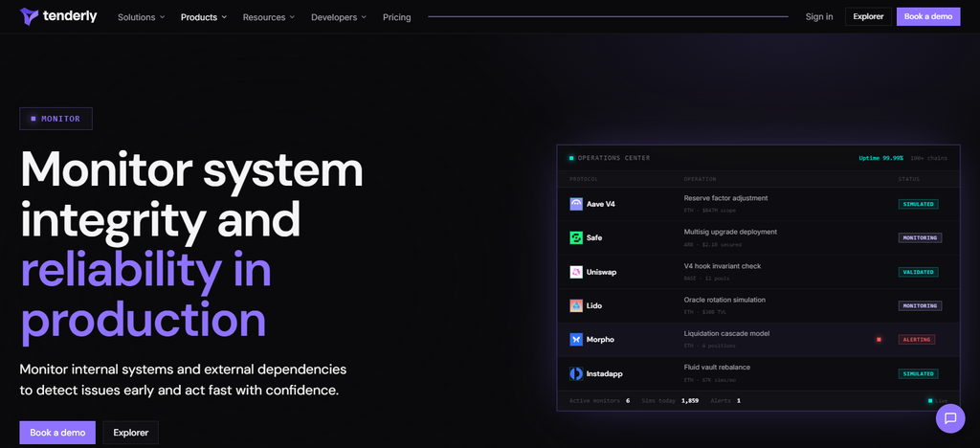Click the Live status indicator dot
The width and height of the screenshot is (980, 448).
(x=930, y=400)
